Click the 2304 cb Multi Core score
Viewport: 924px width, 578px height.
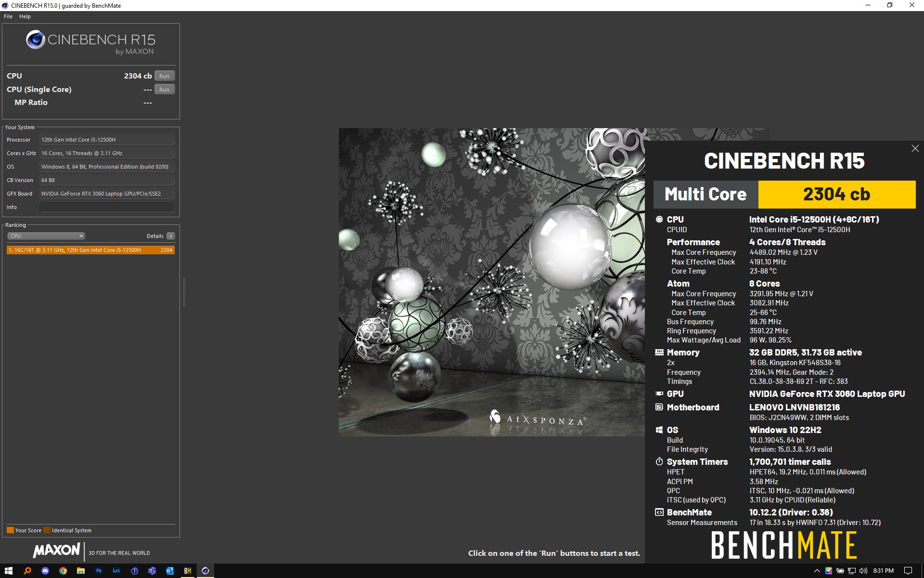coord(837,195)
